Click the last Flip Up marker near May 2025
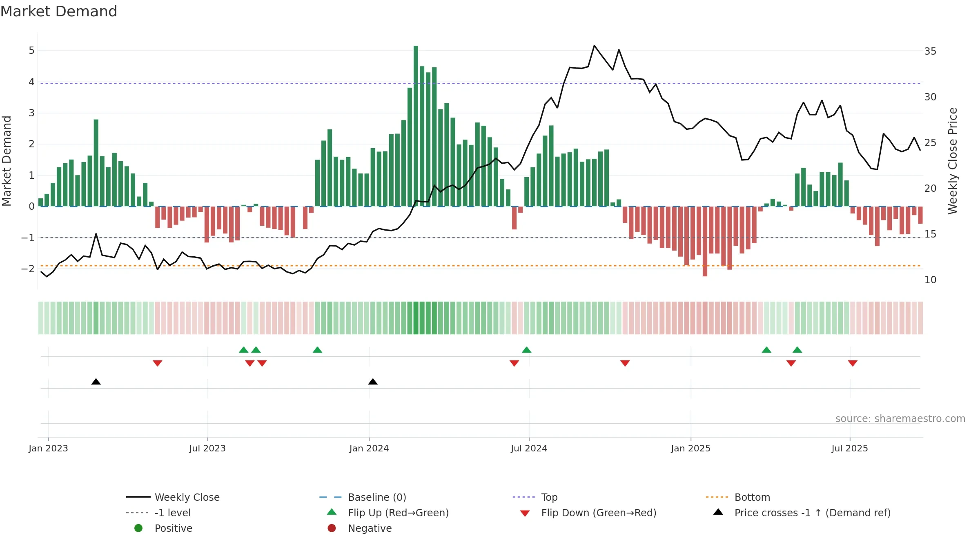Image resolution: width=980 pixels, height=551 pixels. click(797, 350)
